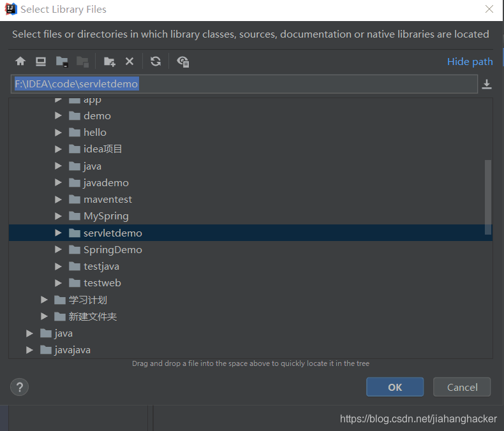Expand the MySpring folder
This screenshot has height=431, width=504.
pyautogui.click(x=58, y=216)
